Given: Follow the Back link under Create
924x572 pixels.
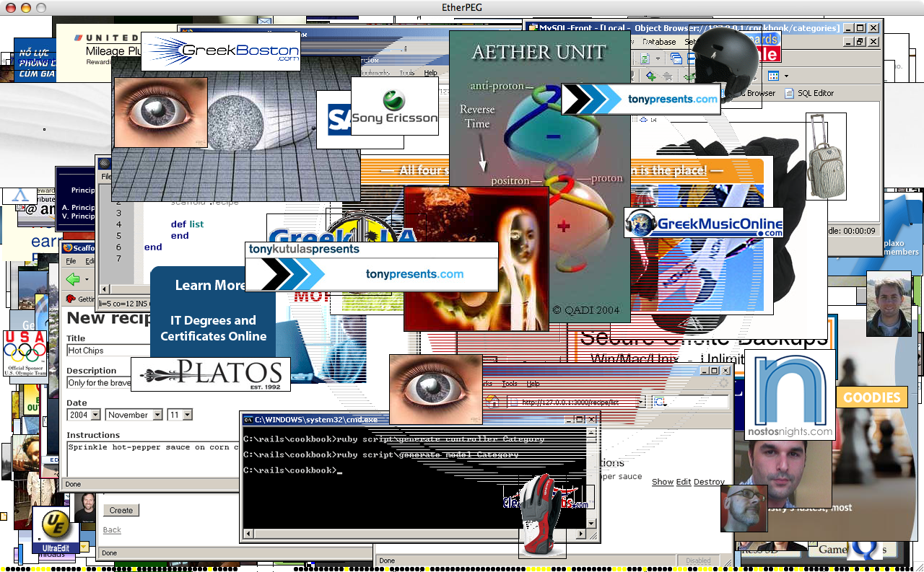Looking at the screenshot, I should point(112,529).
